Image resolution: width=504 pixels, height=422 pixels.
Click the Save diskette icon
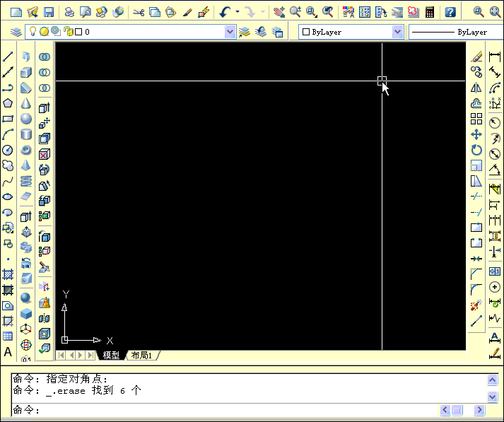coord(49,12)
